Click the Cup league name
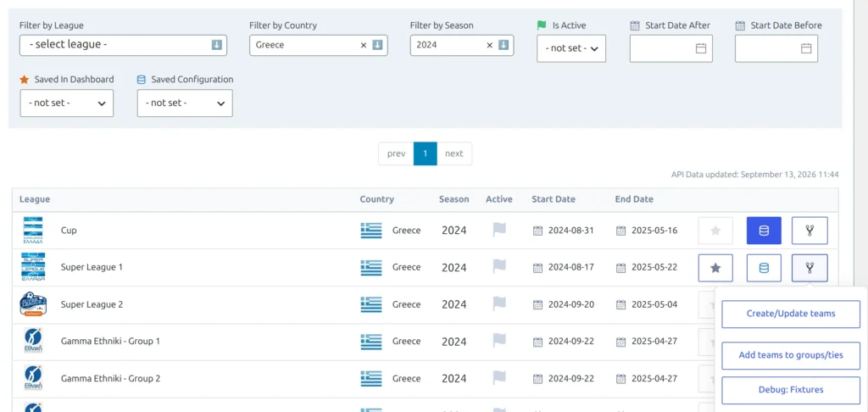868x412 pixels. click(x=69, y=231)
